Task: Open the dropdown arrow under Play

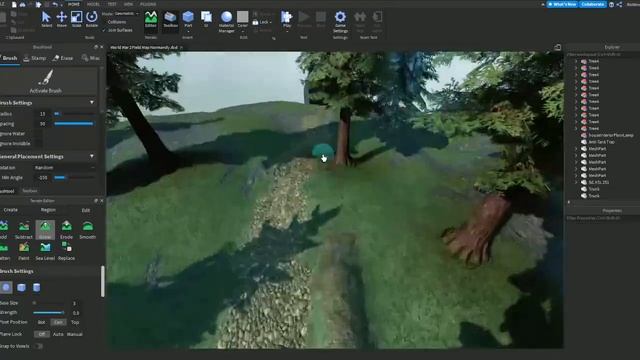Action: pyautogui.click(x=287, y=31)
